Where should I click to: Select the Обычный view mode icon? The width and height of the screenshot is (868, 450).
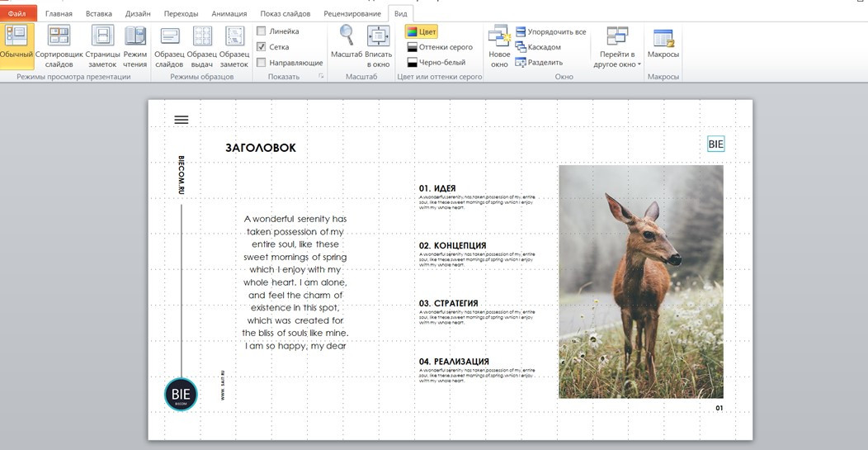click(16, 35)
